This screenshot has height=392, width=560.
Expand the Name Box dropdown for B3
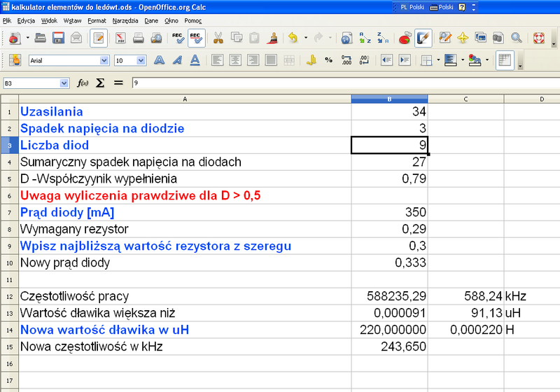tap(64, 83)
